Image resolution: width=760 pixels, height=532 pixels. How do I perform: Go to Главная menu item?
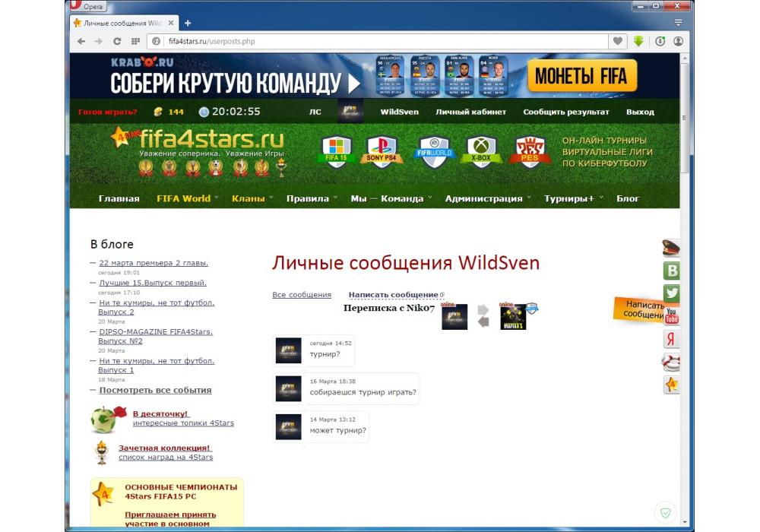coord(119,198)
